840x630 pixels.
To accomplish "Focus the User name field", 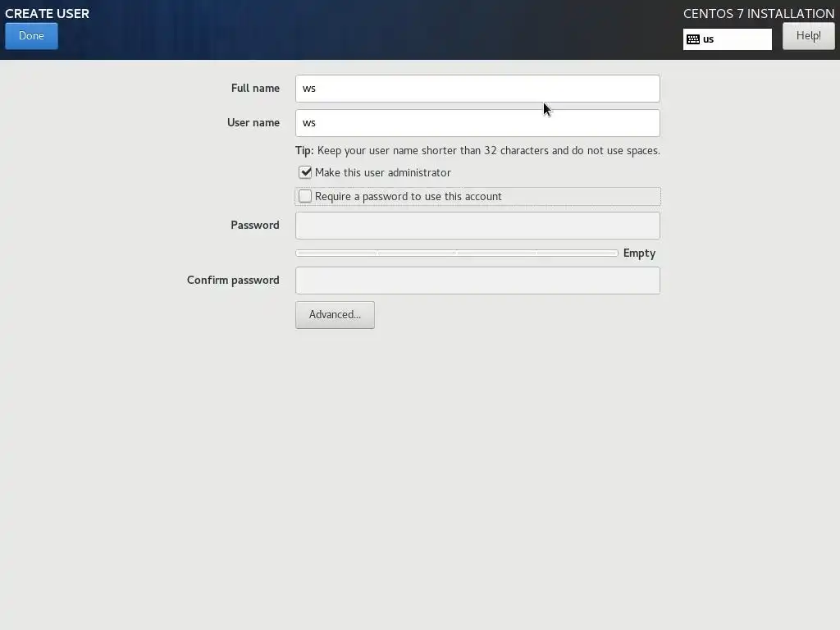I will pos(477,123).
